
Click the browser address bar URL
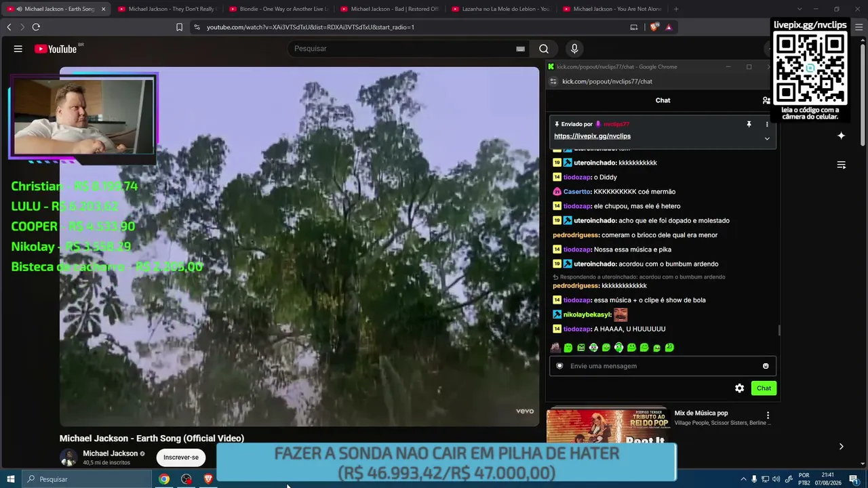point(311,27)
